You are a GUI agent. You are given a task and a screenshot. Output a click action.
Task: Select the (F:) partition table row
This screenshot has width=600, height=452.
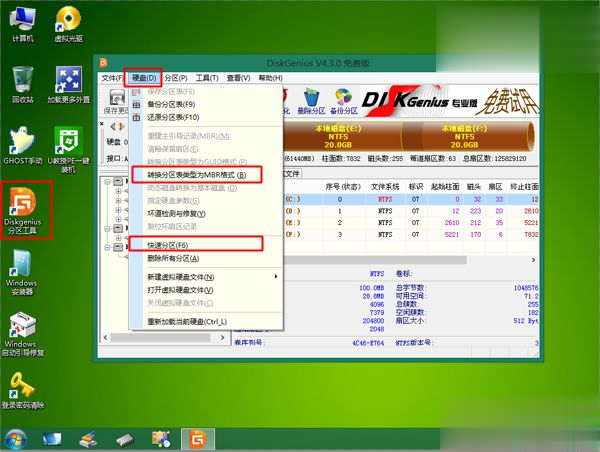[411, 235]
